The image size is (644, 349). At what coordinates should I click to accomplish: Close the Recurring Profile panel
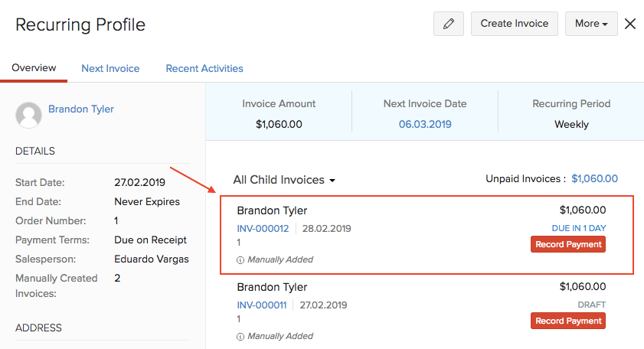(630, 24)
